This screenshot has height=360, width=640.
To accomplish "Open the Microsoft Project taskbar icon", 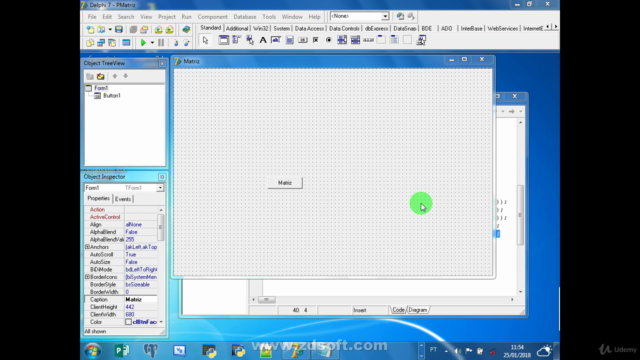I will [x=122, y=351].
